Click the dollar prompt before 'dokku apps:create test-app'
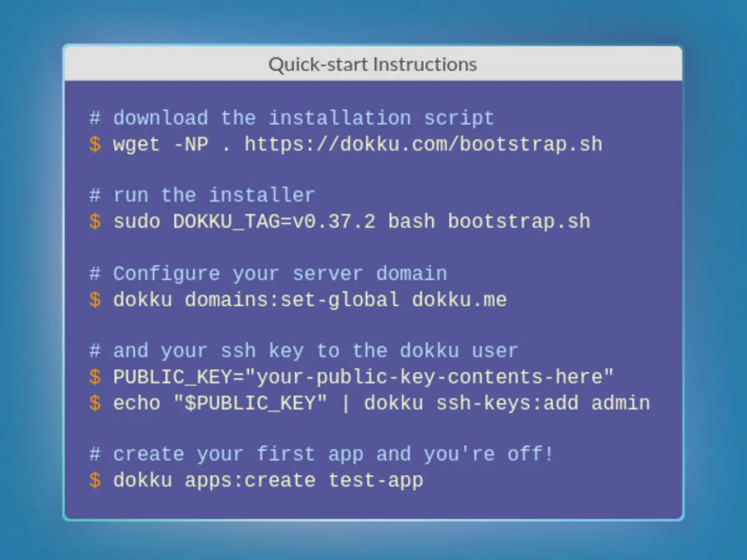The height and width of the screenshot is (560, 747). click(95, 480)
